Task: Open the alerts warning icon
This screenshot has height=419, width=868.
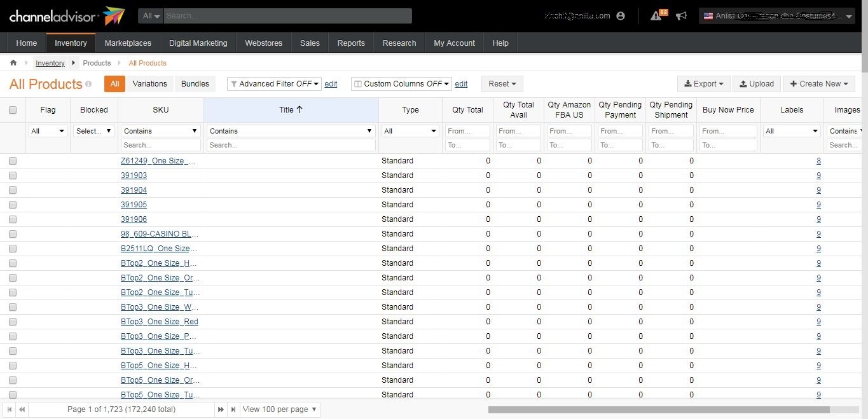Action: (x=656, y=16)
